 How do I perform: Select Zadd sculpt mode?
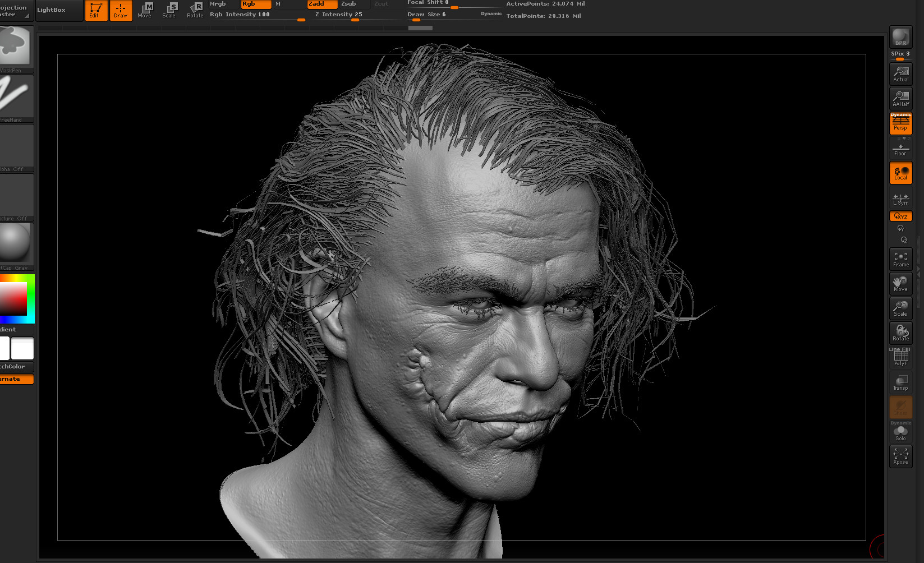pos(322,4)
